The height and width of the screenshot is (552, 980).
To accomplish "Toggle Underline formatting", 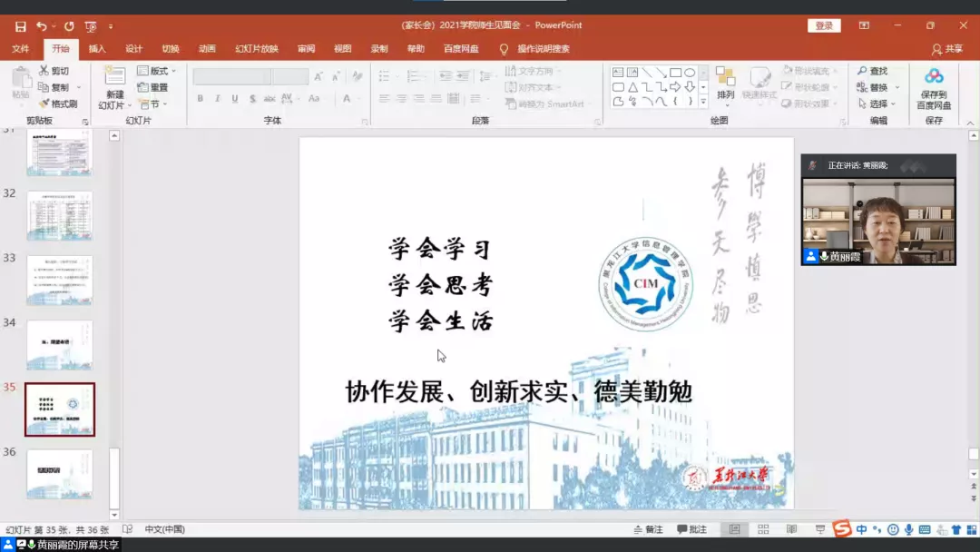I will coord(235,98).
